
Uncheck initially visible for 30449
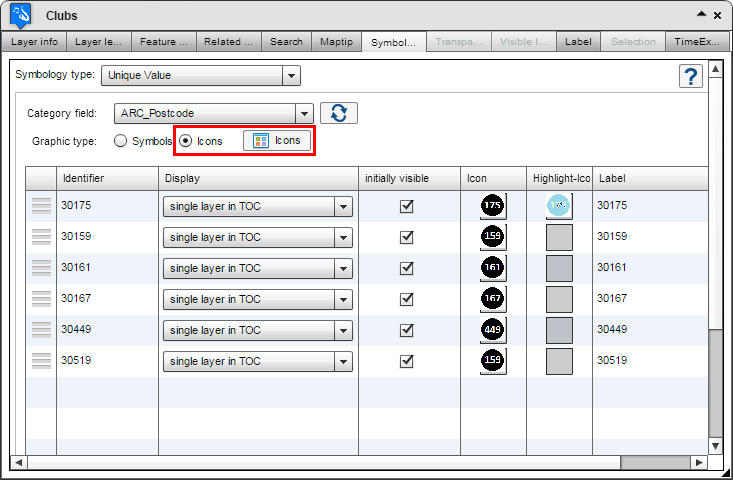[407, 330]
